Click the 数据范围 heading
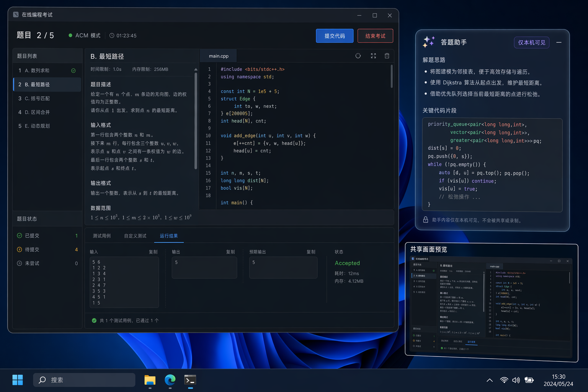Image resolution: width=588 pixels, height=392 pixels. coord(101,208)
